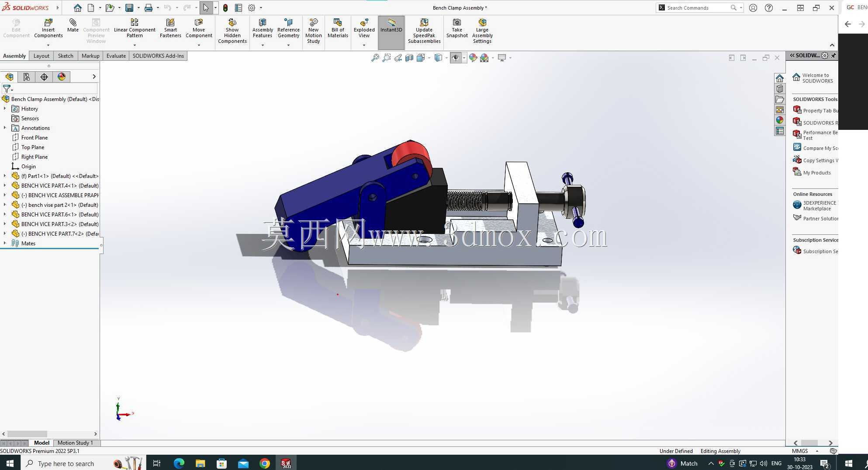The height and width of the screenshot is (470, 868).
Task: Open the SOLIDWORKS Add-Ins tab
Action: pos(158,56)
